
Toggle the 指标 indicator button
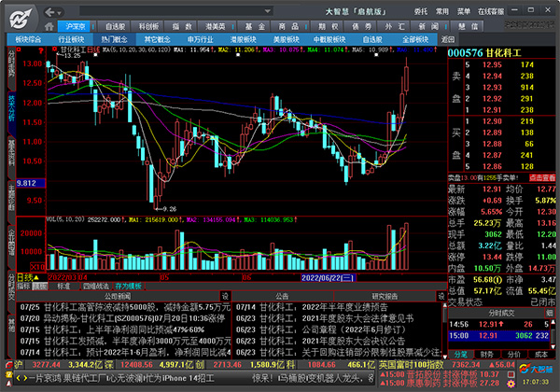point(23,286)
